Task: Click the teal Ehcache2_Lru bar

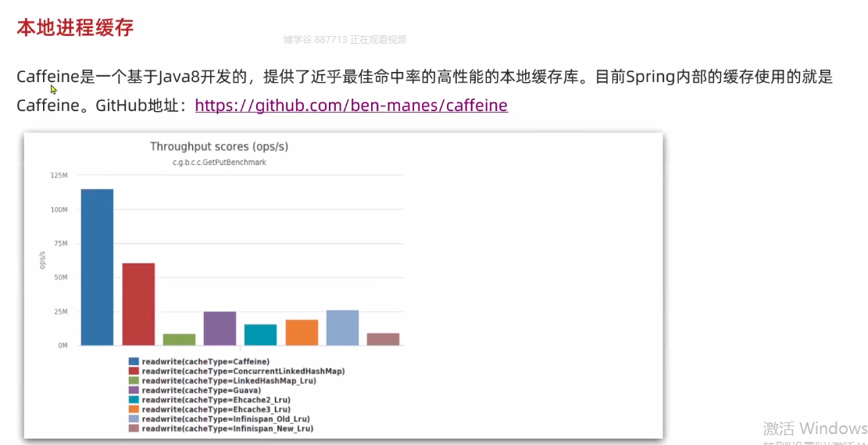Action: (x=261, y=335)
